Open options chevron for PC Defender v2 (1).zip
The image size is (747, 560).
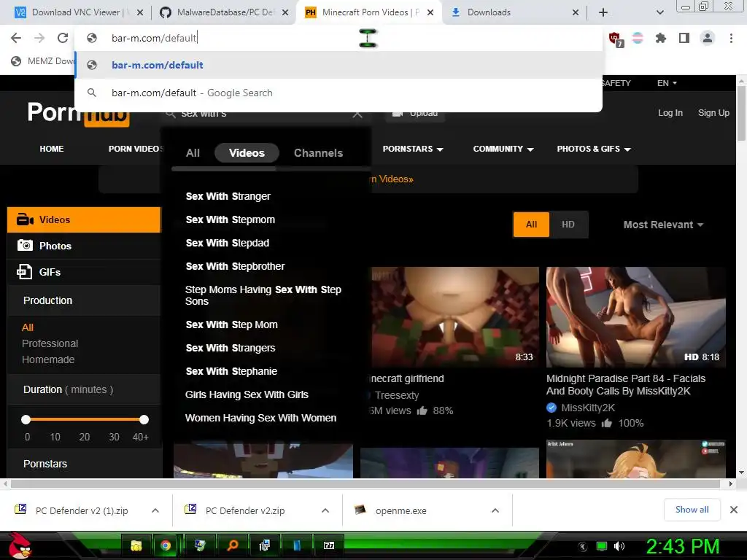point(155,510)
